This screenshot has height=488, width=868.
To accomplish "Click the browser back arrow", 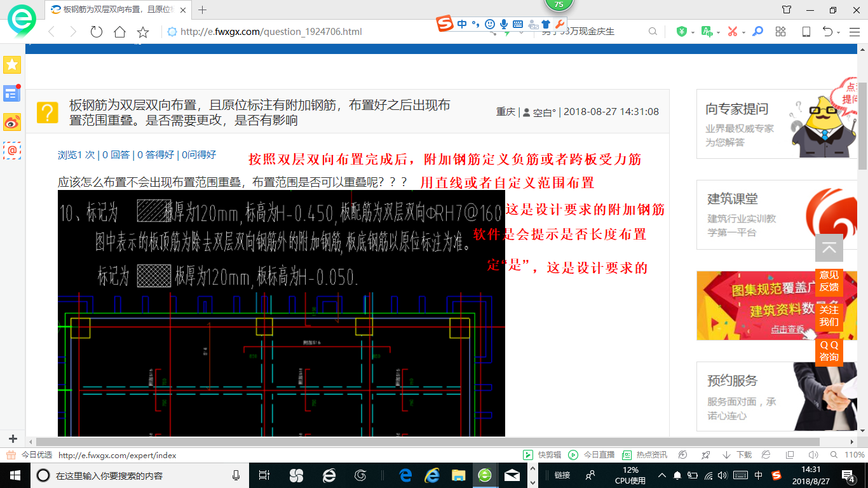I will click(52, 32).
